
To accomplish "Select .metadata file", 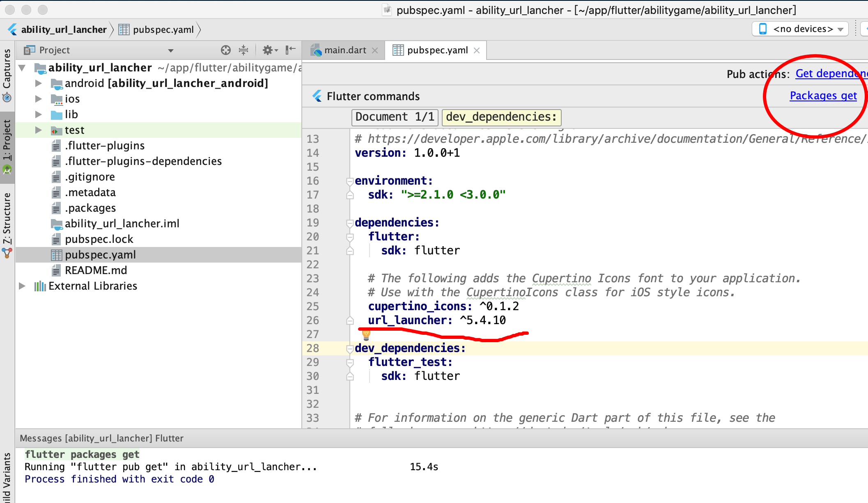I will (90, 192).
